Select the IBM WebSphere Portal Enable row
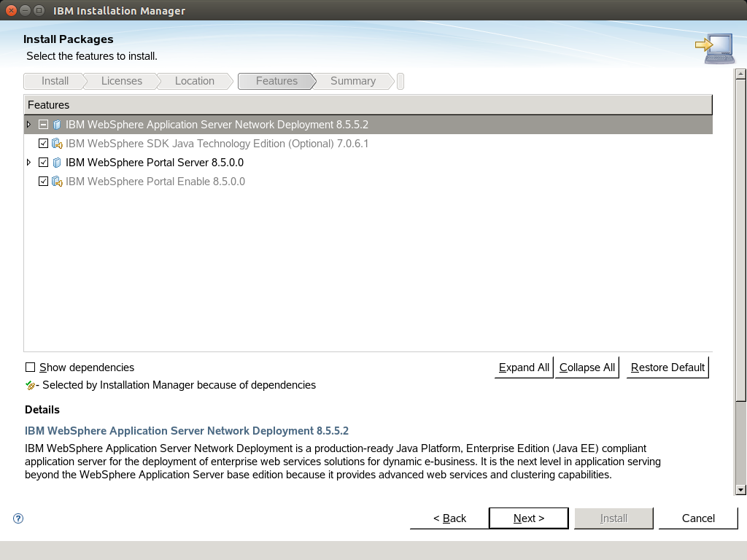 [368, 182]
